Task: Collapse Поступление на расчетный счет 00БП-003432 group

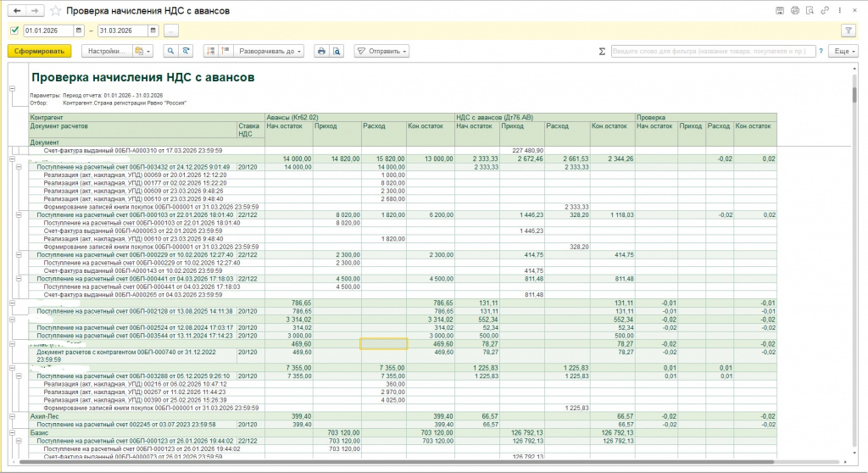Action: tap(19, 167)
